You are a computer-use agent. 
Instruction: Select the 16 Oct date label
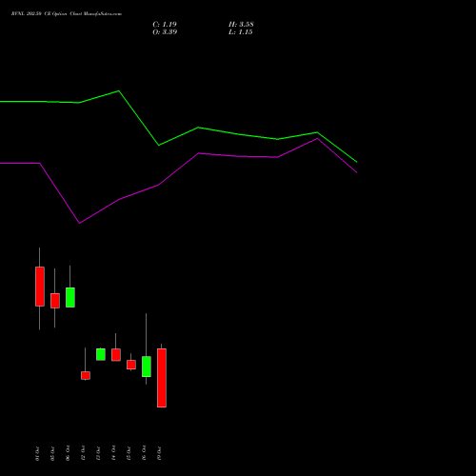144,454
